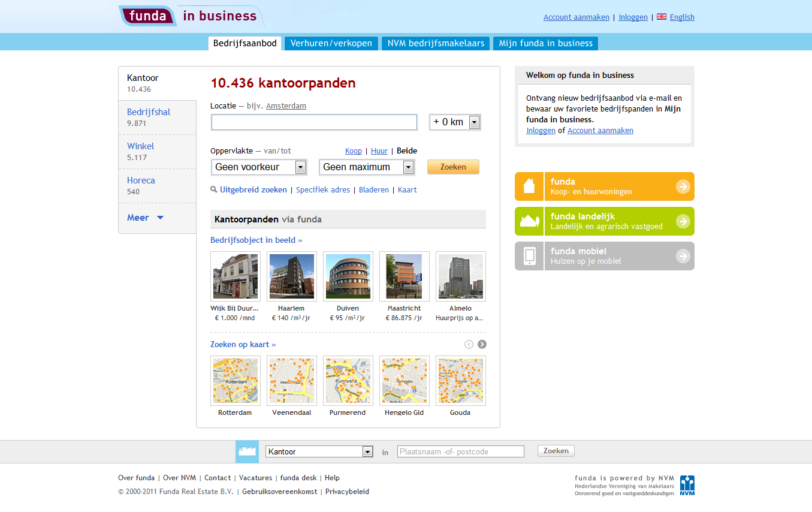Click the farm icon on funda landelijk banner
Image resolution: width=812 pixels, height=512 pixels.
(529, 221)
